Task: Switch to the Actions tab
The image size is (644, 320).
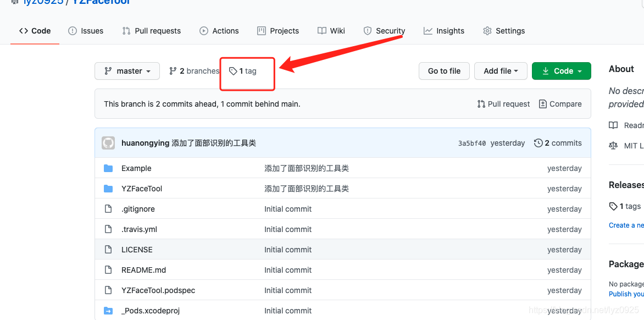Action: (x=219, y=31)
